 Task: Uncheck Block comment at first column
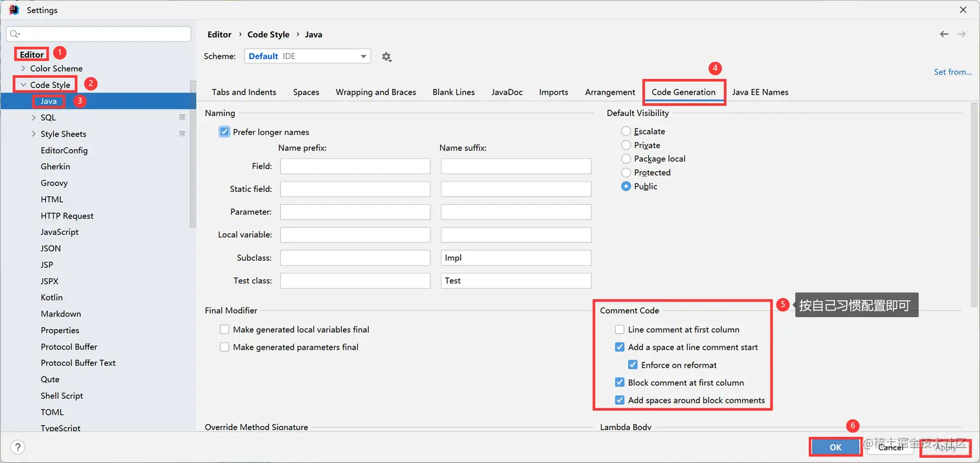tap(620, 383)
